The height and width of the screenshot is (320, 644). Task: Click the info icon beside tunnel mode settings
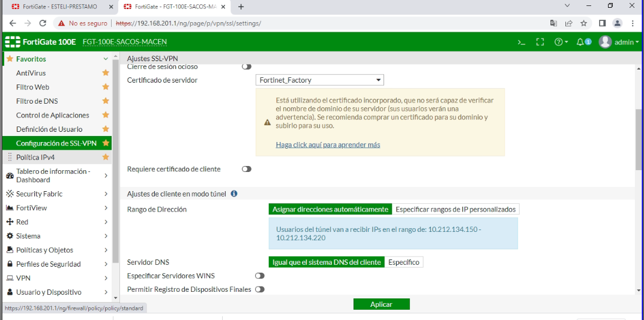point(234,194)
